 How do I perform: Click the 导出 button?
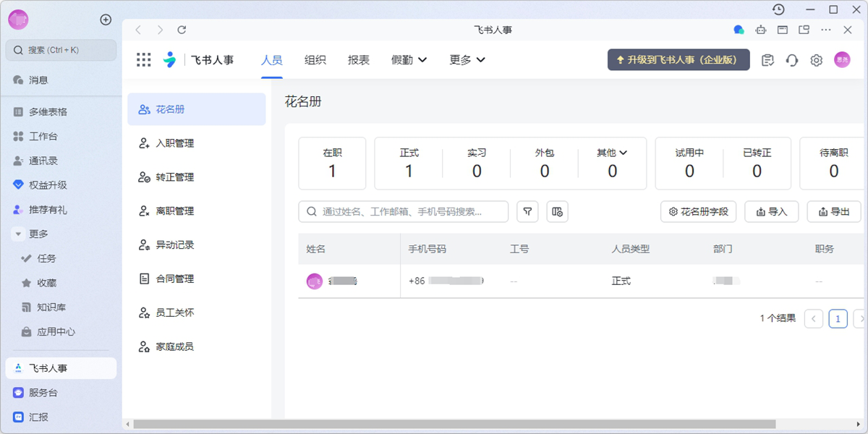pyautogui.click(x=834, y=211)
